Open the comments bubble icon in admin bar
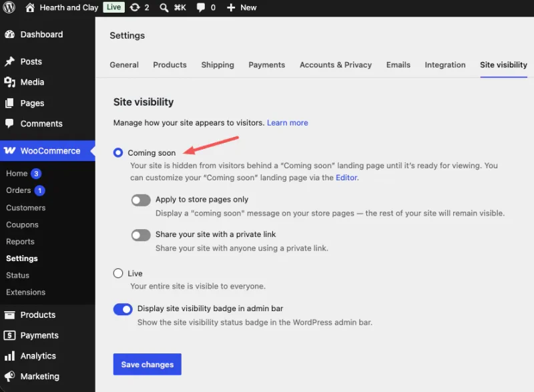 pos(201,7)
